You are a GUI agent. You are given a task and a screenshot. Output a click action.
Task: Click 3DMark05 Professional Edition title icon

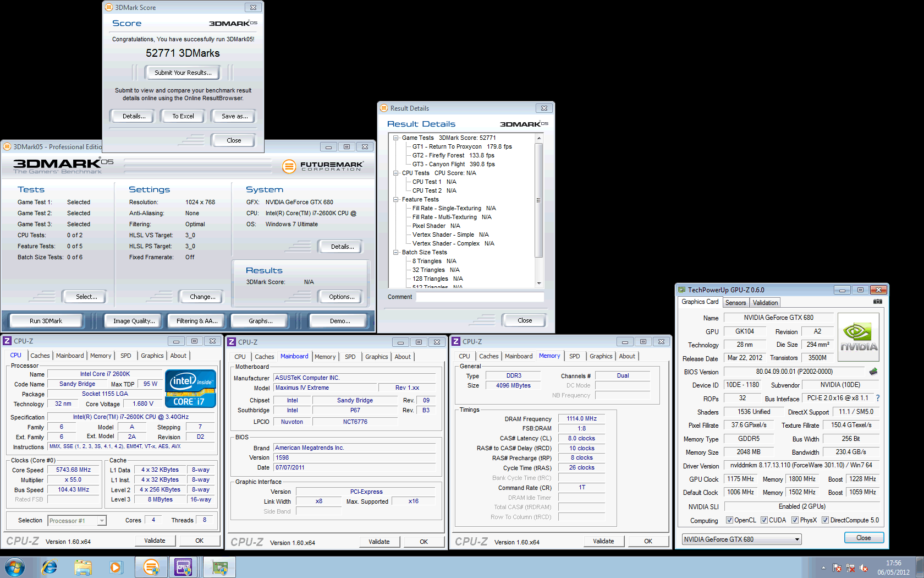pyautogui.click(x=7, y=147)
